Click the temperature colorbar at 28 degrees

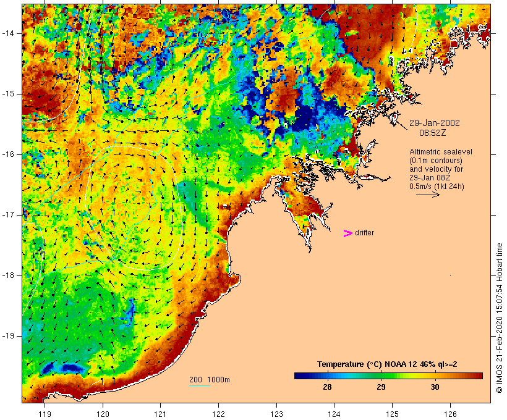pyautogui.click(x=327, y=376)
